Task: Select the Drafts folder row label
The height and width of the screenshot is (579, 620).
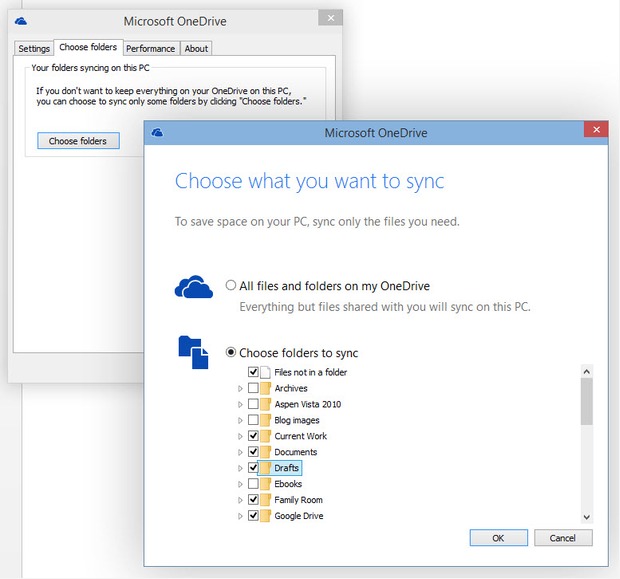Action: 286,468
